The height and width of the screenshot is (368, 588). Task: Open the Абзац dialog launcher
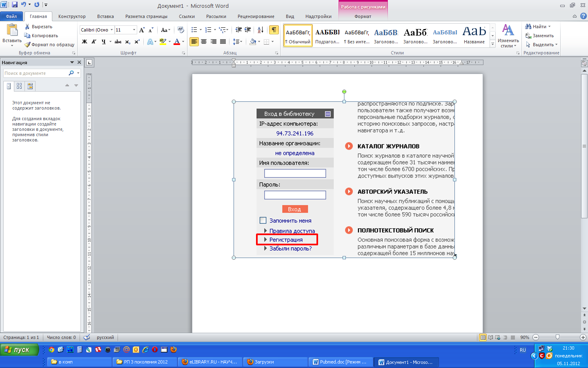(x=277, y=53)
